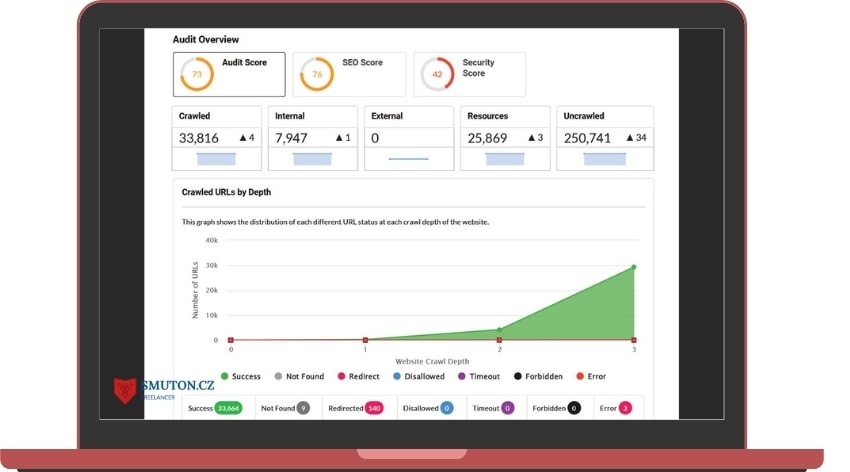The width and height of the screenshot is (850, 472).
Task: Click the Success 33,664 green badge
Action: point(228,408)
